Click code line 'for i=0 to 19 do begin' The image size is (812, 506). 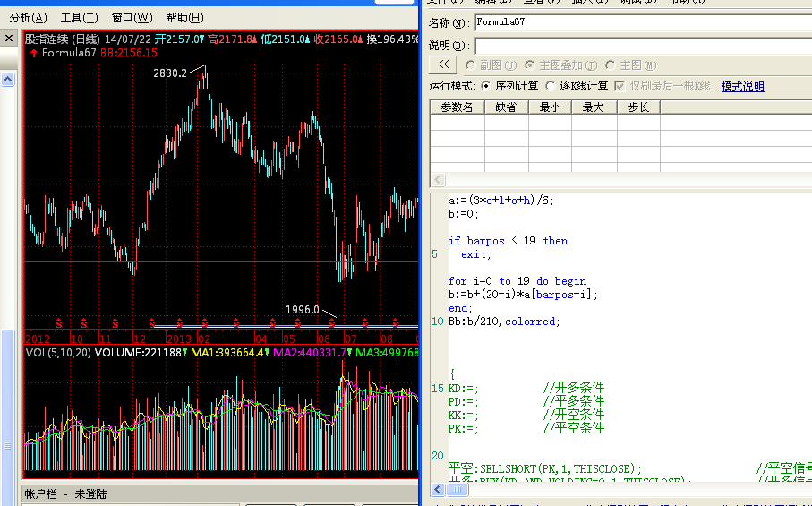[x=517, y=281]
